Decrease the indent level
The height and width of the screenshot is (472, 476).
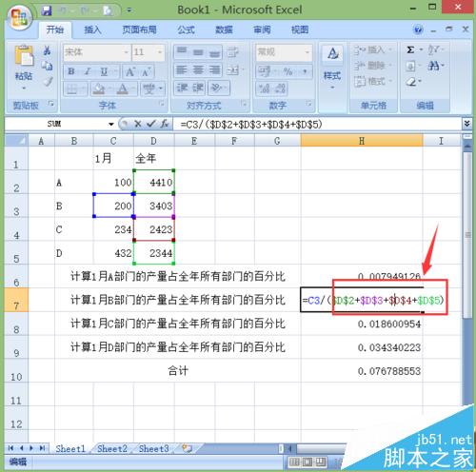point(182,88)
